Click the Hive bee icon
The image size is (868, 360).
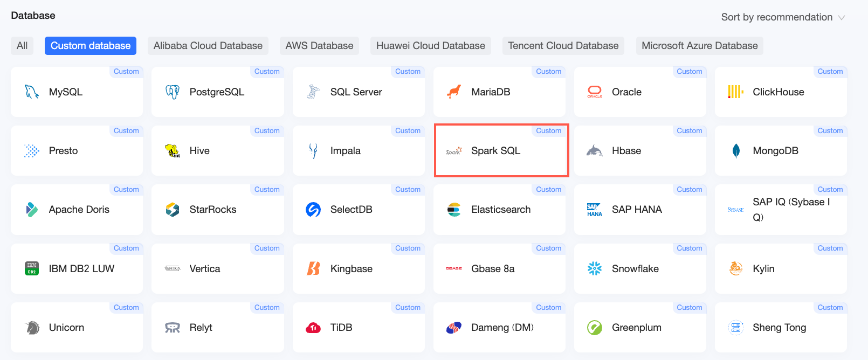[x=173, y=151]
